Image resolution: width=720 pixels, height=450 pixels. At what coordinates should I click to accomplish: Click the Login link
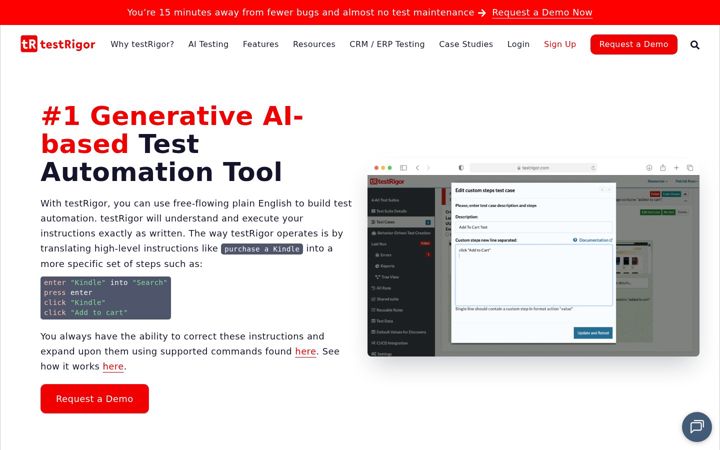(518, 44)
